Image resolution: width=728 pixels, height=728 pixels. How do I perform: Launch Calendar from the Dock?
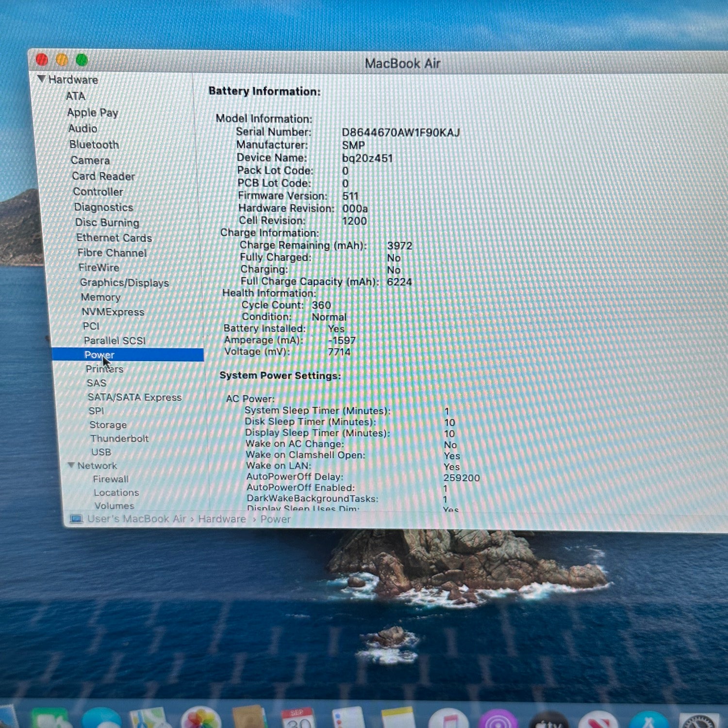click(x=298, y=719)
